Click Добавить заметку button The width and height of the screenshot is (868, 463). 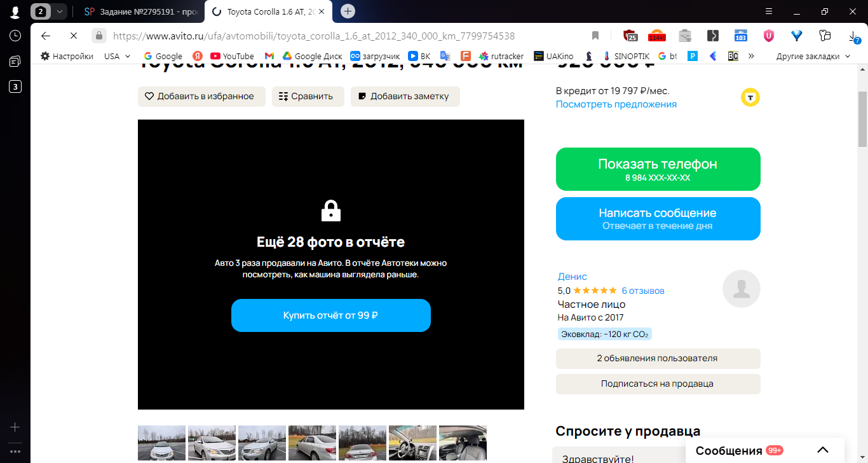405,97
